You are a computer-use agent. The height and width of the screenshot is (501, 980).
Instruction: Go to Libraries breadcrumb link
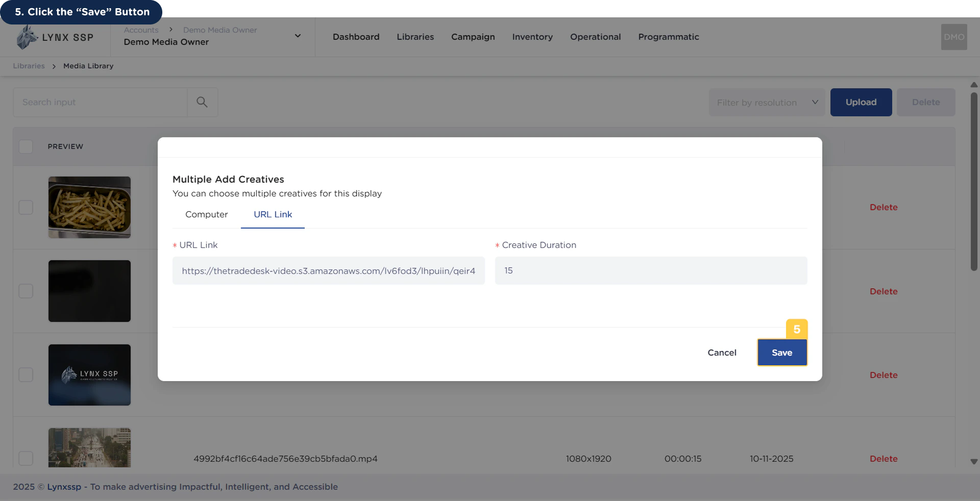pos(29,66)
